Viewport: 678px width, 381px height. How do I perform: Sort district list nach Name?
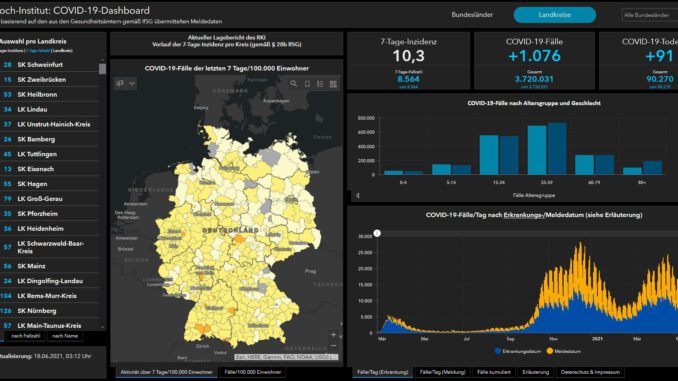(x=65, y=336)
